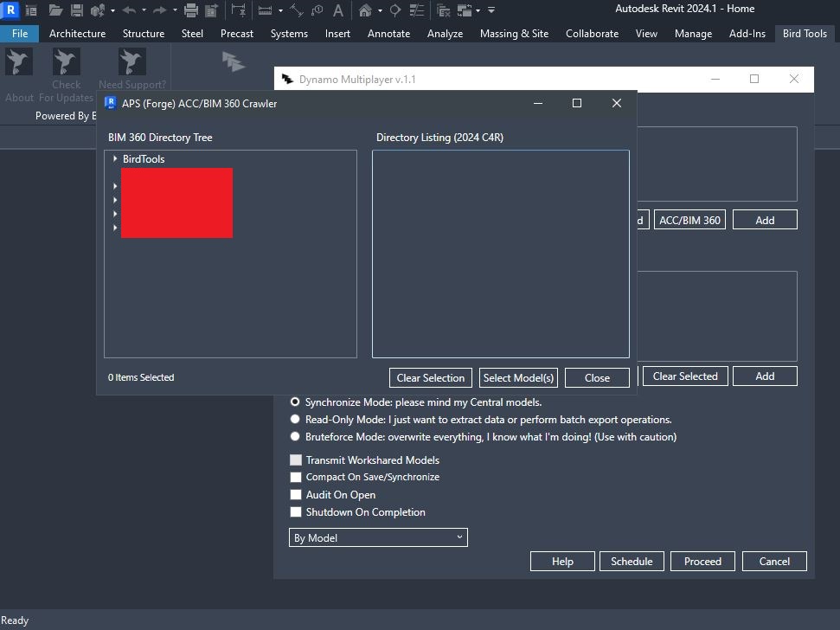Open the Undo history dropdown arrow
The width and height of the screenshot is (840, 630).
[144, 10]
